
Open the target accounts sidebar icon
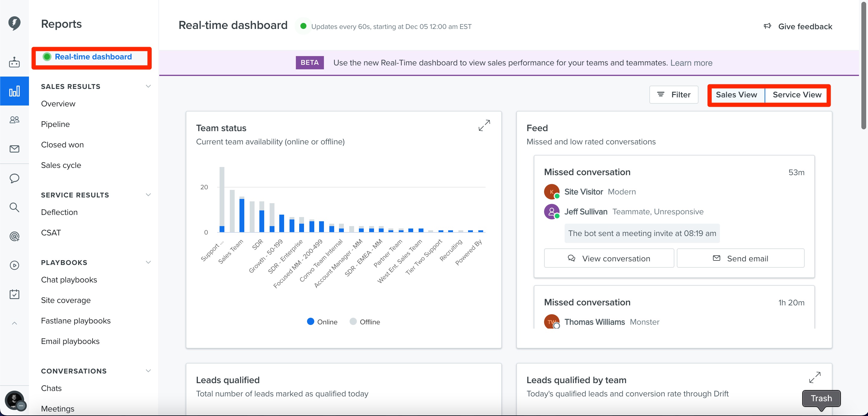click(14, 236)
